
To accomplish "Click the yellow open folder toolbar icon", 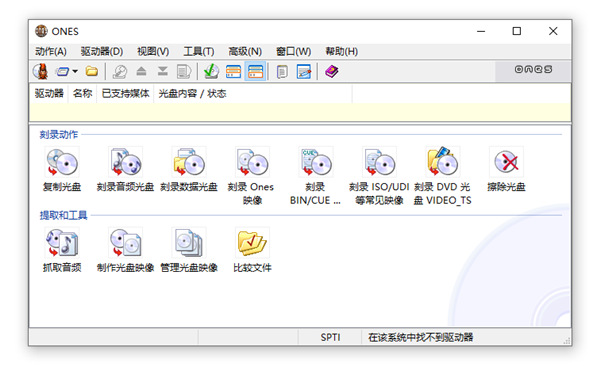I will pyautogui.click(x=92, y=71).
